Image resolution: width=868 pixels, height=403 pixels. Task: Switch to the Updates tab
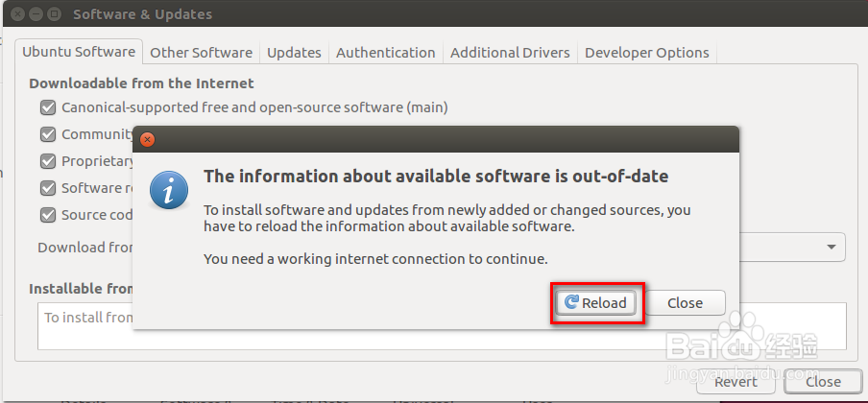pos(294,53)
